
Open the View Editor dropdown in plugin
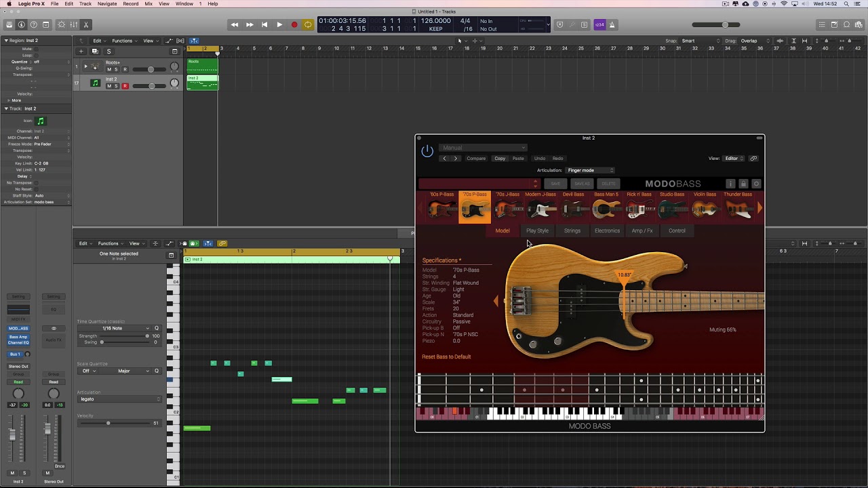[x=734, y=159]
